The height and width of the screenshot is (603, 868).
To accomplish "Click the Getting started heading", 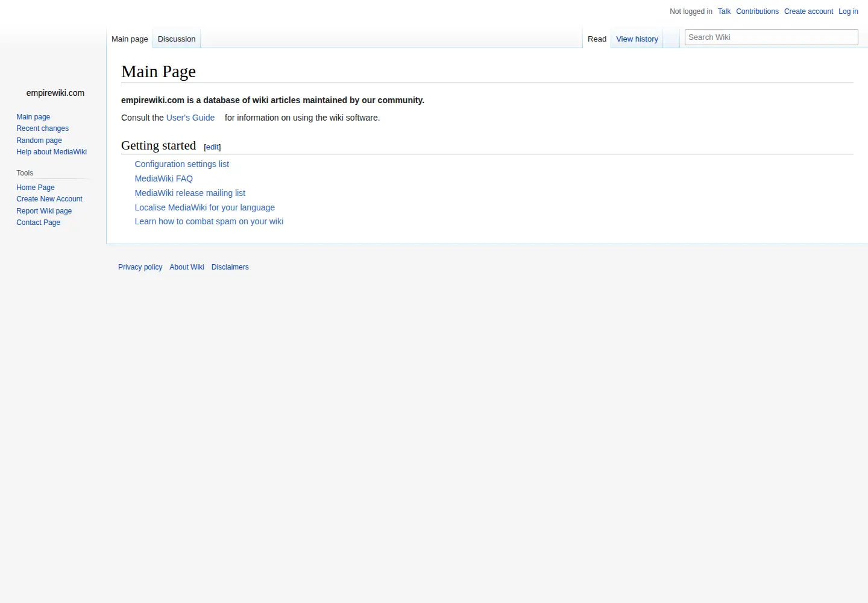I will click(159, 145).
